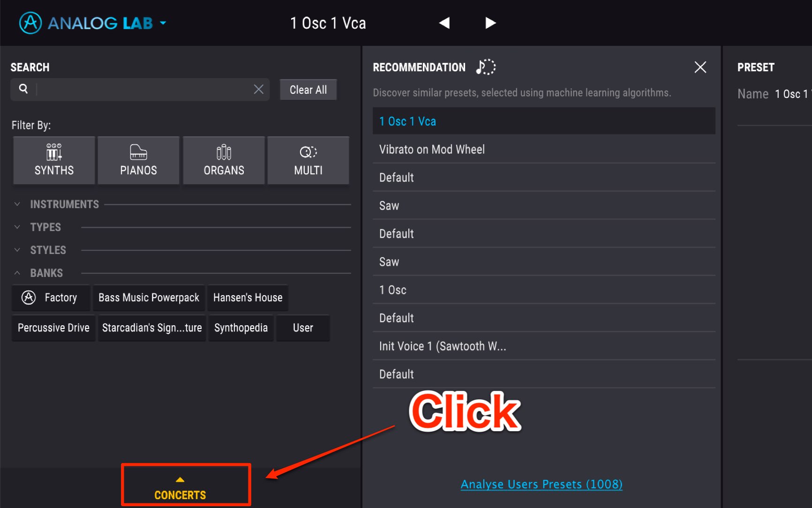Image resolution: width=812 pixels, height=508 pixels.
Task: Open the Concerts panel
Action: 180,488
